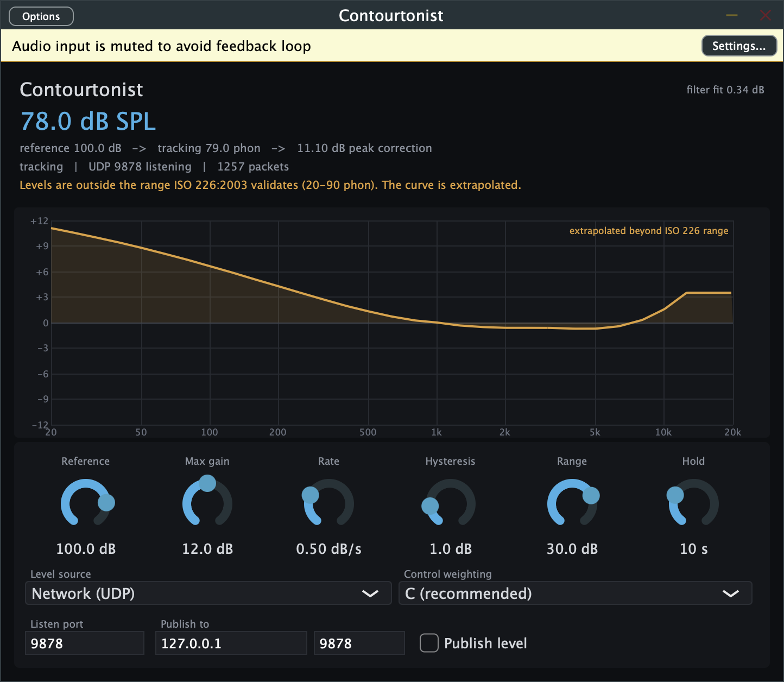Minimize the Contourtonist window
This screenshot has width=784, height=682.
(x=732, y=15)
